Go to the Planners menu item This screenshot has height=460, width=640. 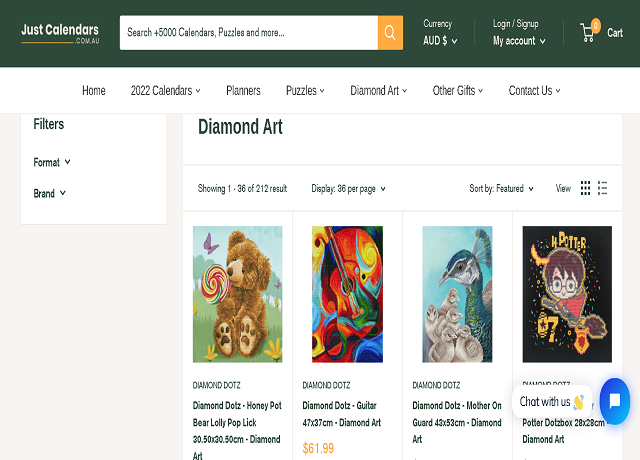point(243,91)
